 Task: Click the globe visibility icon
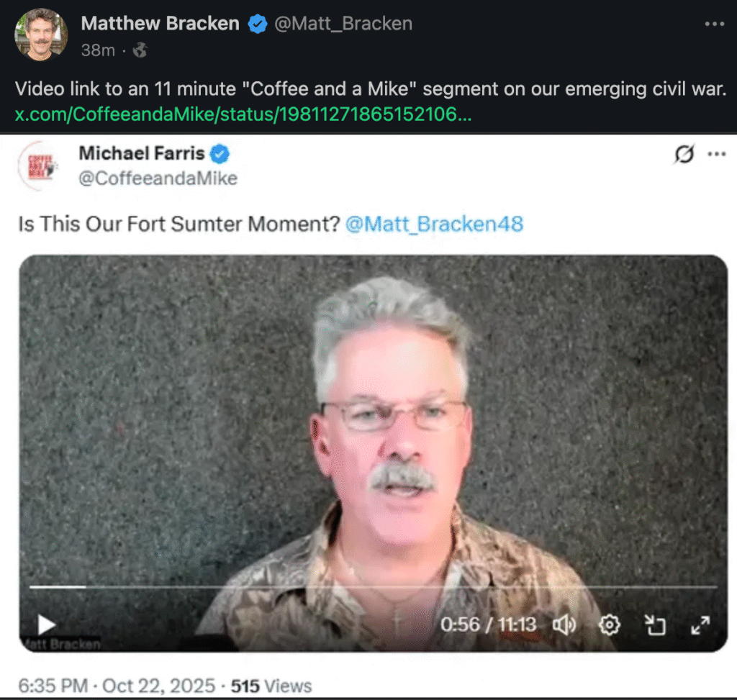click(140, 50)
